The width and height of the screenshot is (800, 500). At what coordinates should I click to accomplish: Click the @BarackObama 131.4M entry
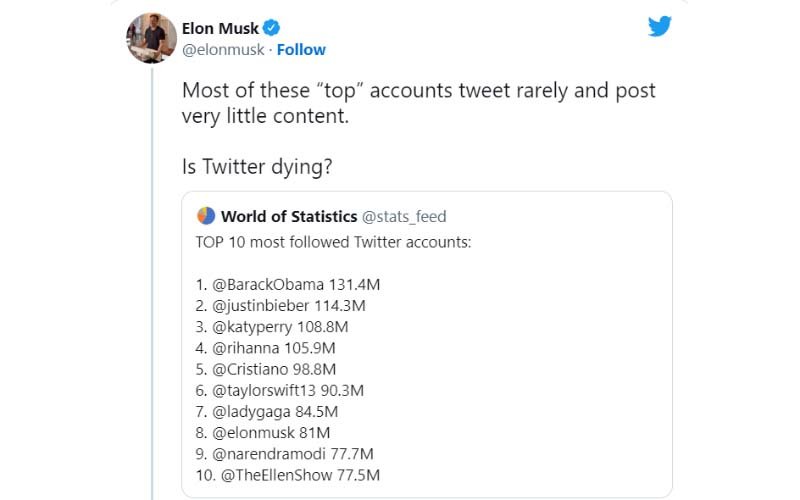tap(288, 284)
